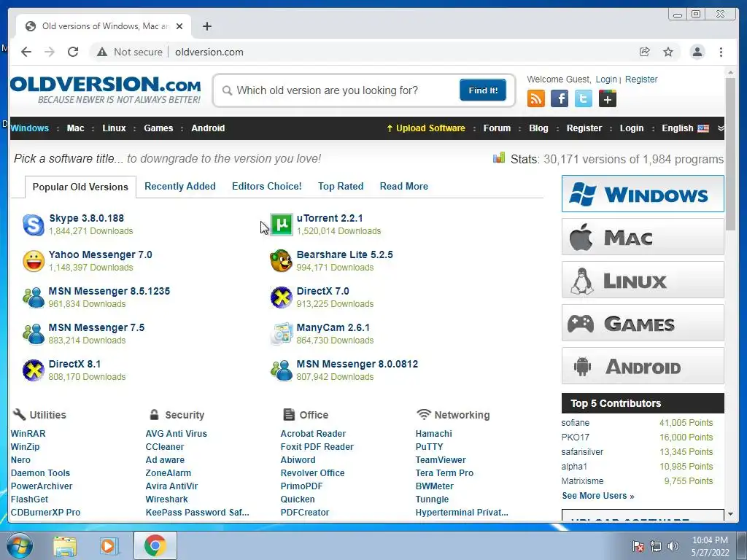The image size is (747, 560).
Task: Click the MSN Messenger 8.0.0812 icon
Action: 281,370
